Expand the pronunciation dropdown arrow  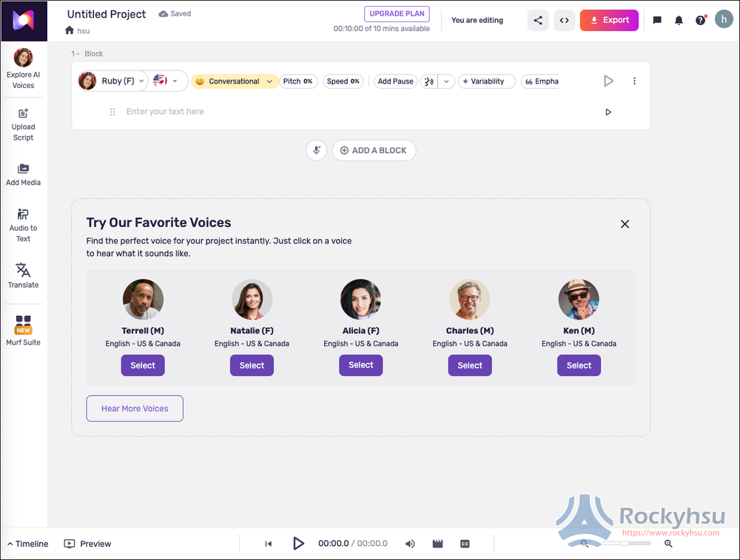[446, 81]
